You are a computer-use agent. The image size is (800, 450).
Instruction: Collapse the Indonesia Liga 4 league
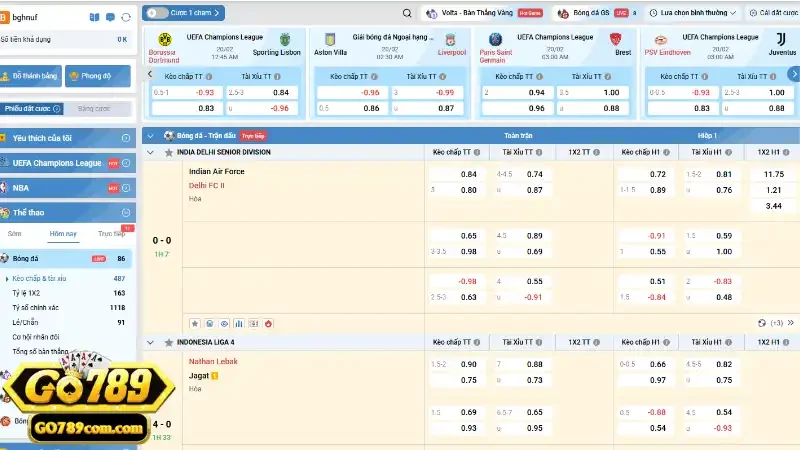point(152,342)
